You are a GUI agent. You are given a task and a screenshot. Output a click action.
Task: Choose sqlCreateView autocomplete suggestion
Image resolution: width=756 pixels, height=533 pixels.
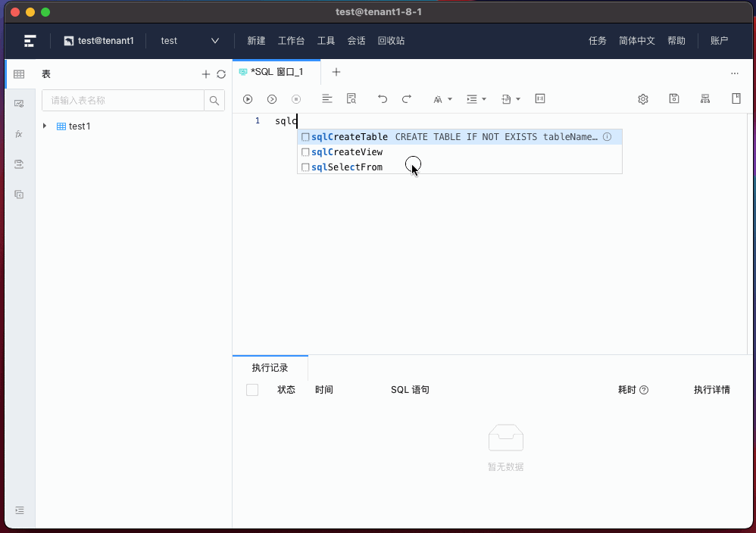pos(460,152)
